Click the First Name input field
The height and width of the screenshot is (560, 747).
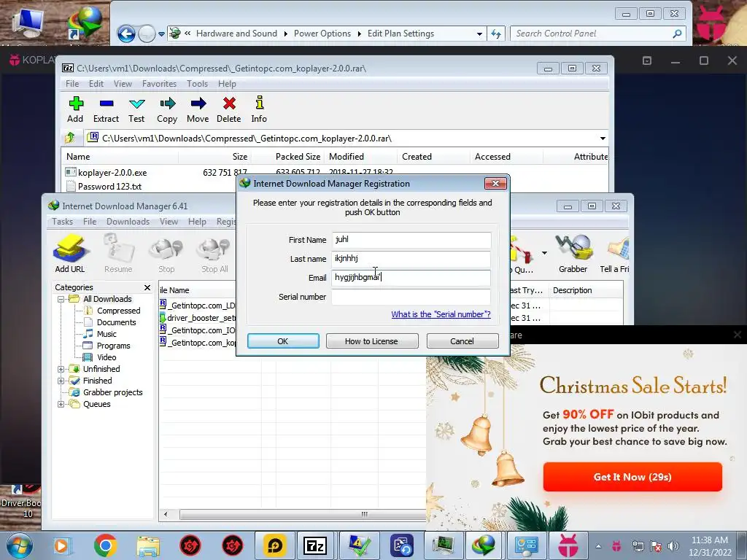click(411, 239)
